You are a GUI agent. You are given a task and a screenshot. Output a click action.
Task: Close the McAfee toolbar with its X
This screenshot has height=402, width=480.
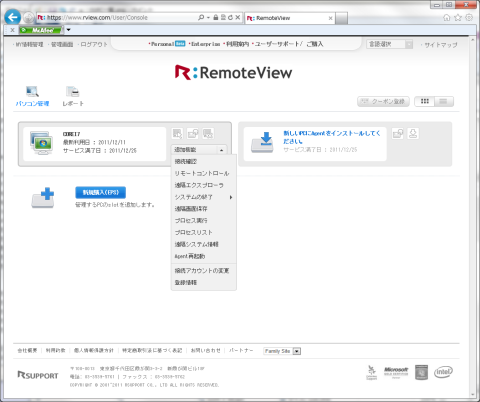coord(12,30)
